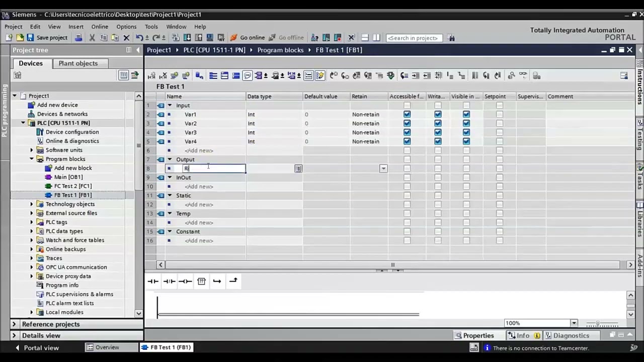Click the comment bubble icon in block toolbar
644x362 pixels.
point(247,75)
